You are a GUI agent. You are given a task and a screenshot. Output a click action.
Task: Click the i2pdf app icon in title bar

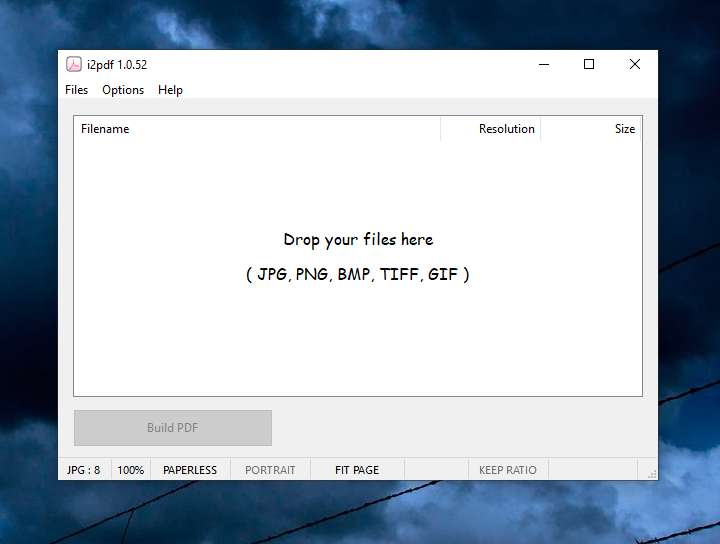coord(73,64)
